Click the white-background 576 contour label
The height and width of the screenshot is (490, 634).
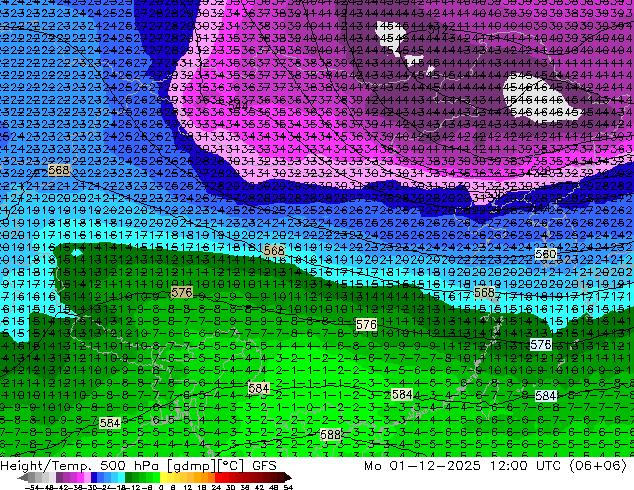541,344
